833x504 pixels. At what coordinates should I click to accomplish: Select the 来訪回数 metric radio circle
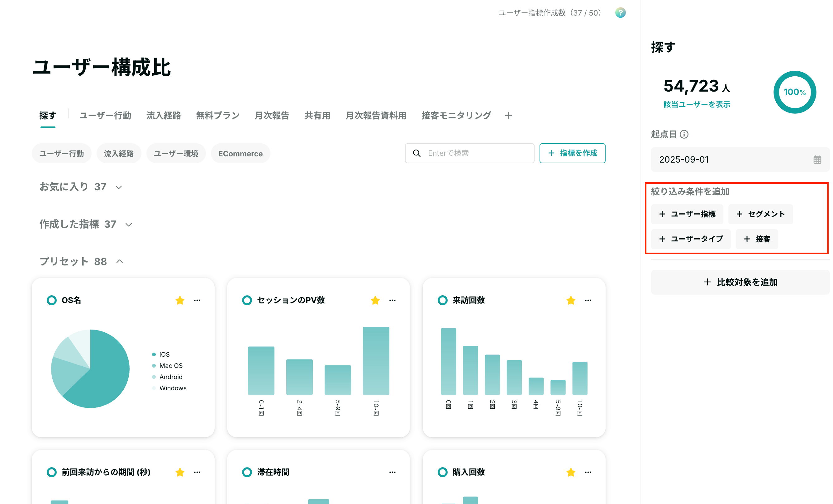[442, 300]
